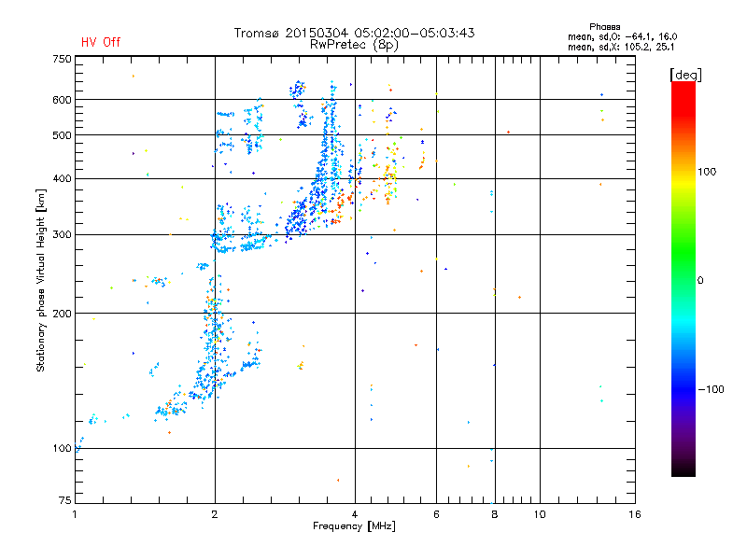The height and width of the screenshot is (560, 747).
Task: Click y-axis tick label "400"
Action: tap(62, 178)
